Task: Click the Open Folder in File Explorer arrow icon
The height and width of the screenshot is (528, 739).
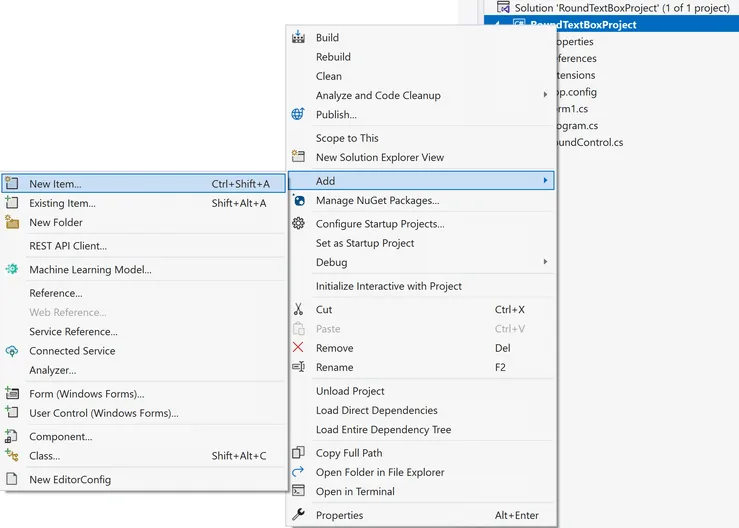Action: [298, 471]
